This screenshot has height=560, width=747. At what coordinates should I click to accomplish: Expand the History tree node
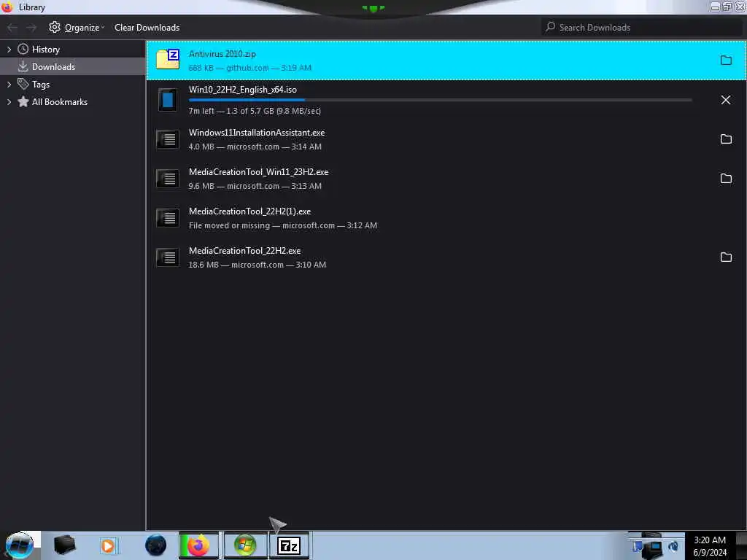point(9,49)
